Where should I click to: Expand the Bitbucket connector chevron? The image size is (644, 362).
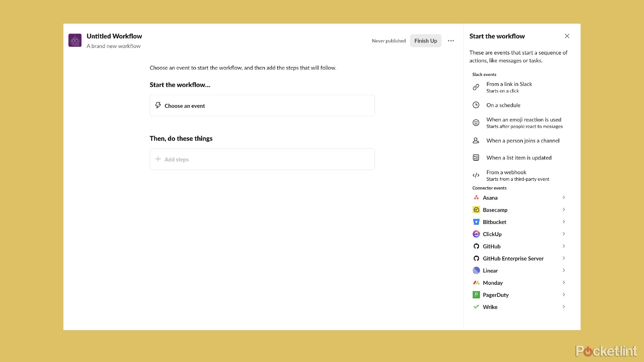click(564, 222)
